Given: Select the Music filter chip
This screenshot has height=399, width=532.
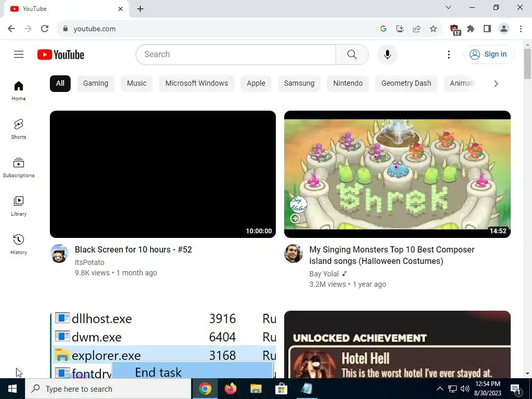Looking at the screenshot, I should [x=137, y=84].
